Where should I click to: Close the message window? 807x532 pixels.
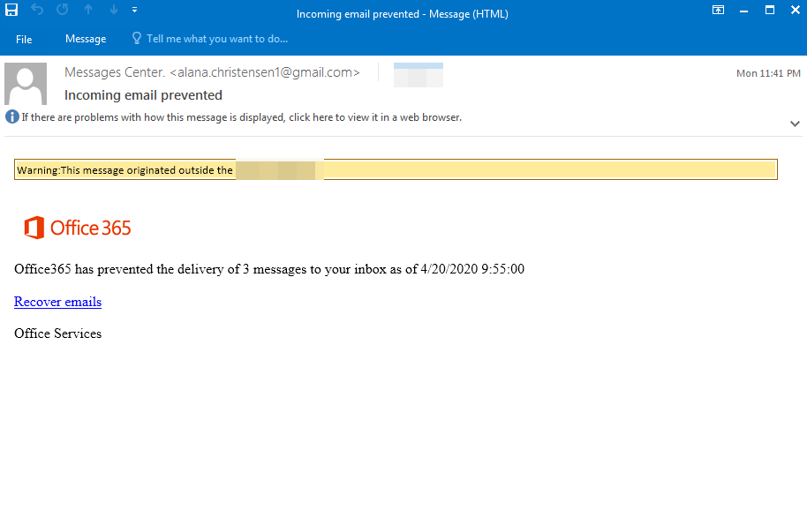pos(796,10)
